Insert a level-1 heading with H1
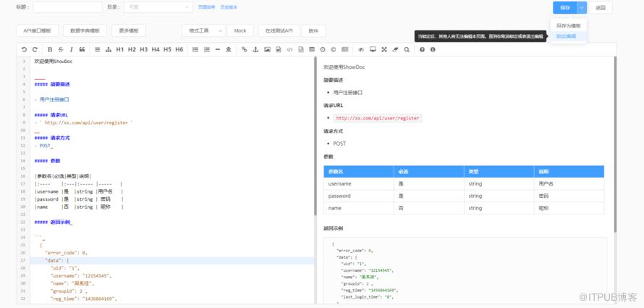Screen dimensions: 644x308 120,49
